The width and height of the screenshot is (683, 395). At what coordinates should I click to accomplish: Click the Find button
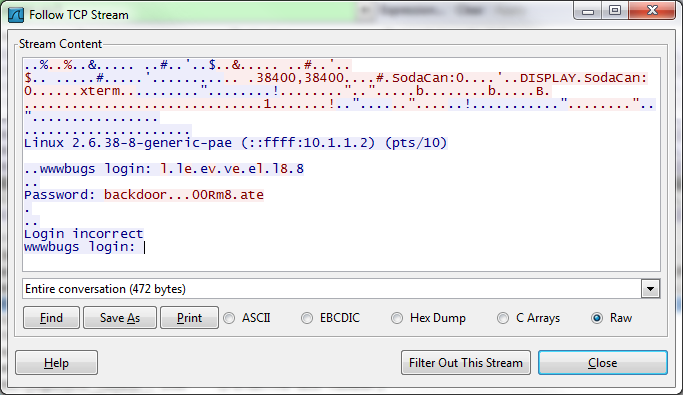coord(51,318)
